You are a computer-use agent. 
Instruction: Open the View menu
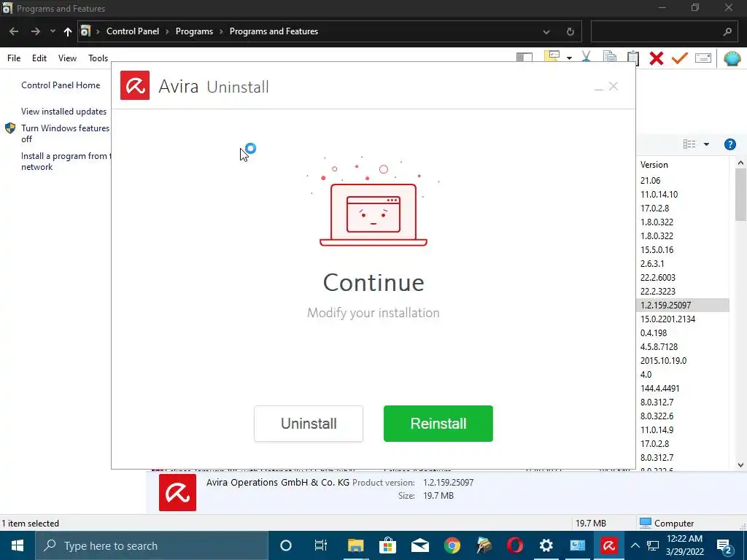click(67, 58)
